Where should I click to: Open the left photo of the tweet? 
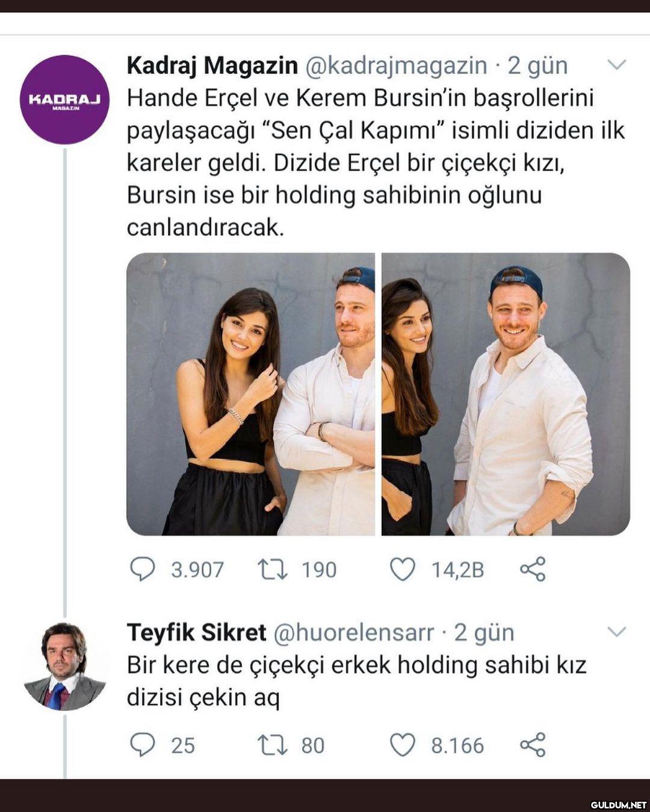click(x=250, y=394)
